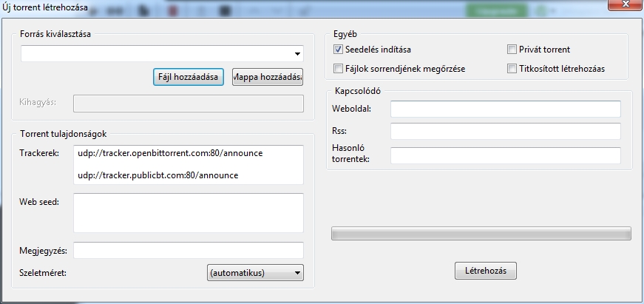The image size is (644, 304).
Task: Click the Megjegyzés input field
Action: (x=189, y=250)
